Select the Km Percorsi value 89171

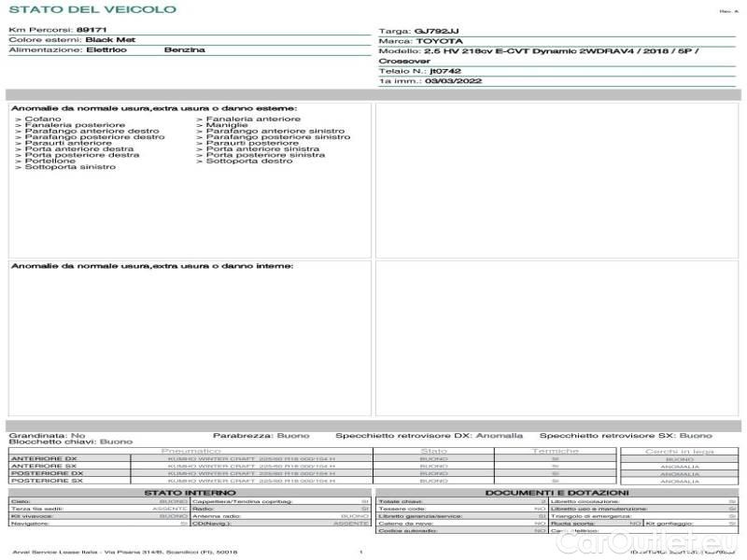tap(92, 30)
